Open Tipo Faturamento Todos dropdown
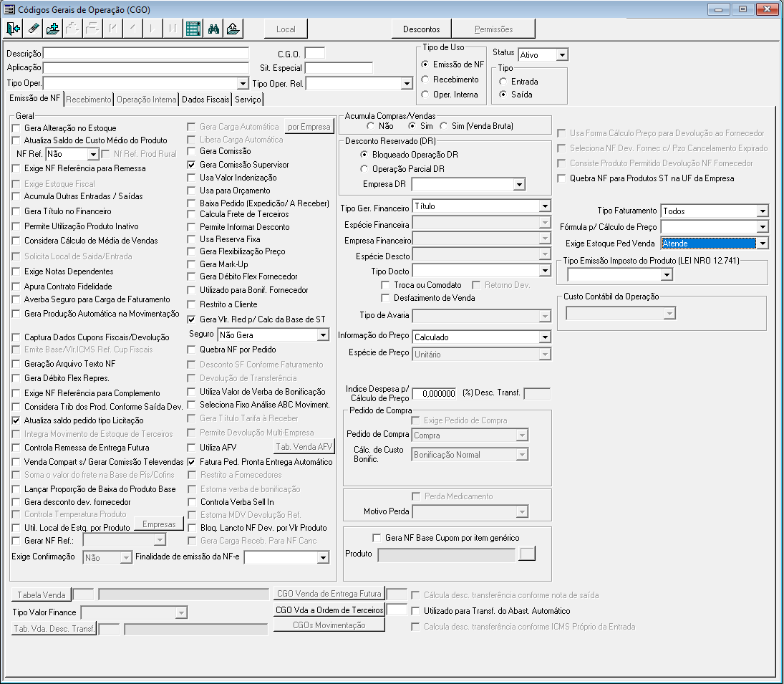This screenshot has width=784, height=684. tap(763, 211)
